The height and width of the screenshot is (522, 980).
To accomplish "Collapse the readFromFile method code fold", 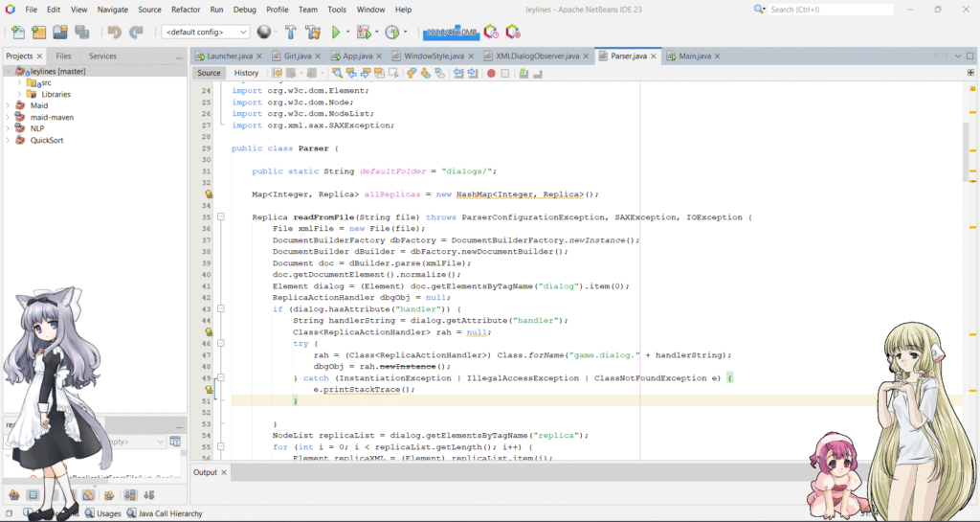I will pyautogui.click(x=220, y=217).
